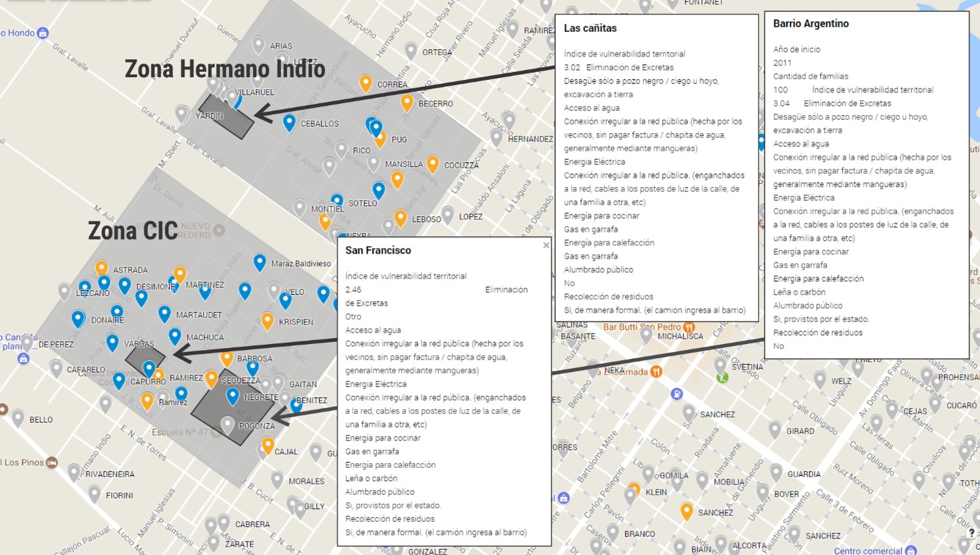Click the blue marker next to MARTAUDET
The width and height of the screenshot is (980, 555).
pos(164,313)
